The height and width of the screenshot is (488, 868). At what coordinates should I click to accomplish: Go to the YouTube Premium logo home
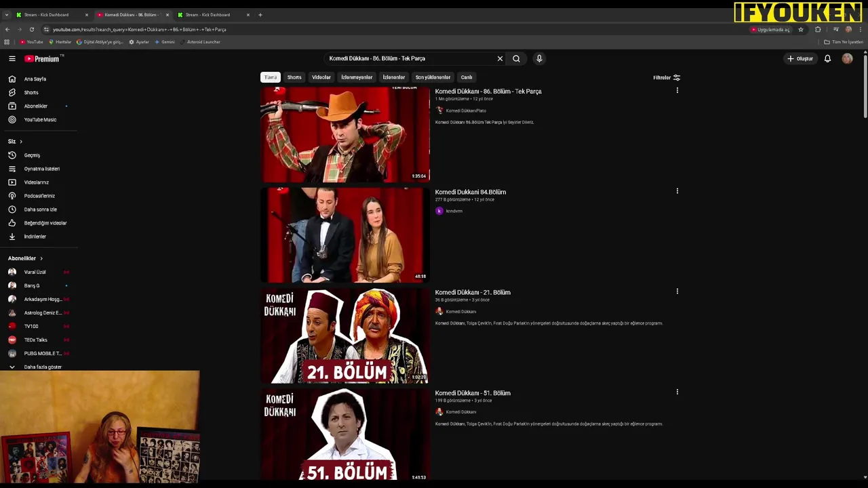pos(43,59)
